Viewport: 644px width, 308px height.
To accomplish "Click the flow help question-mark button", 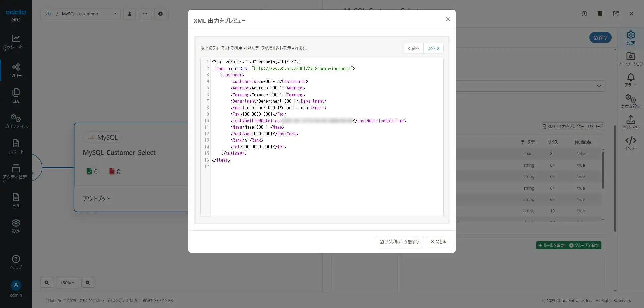I will (160, 14).
